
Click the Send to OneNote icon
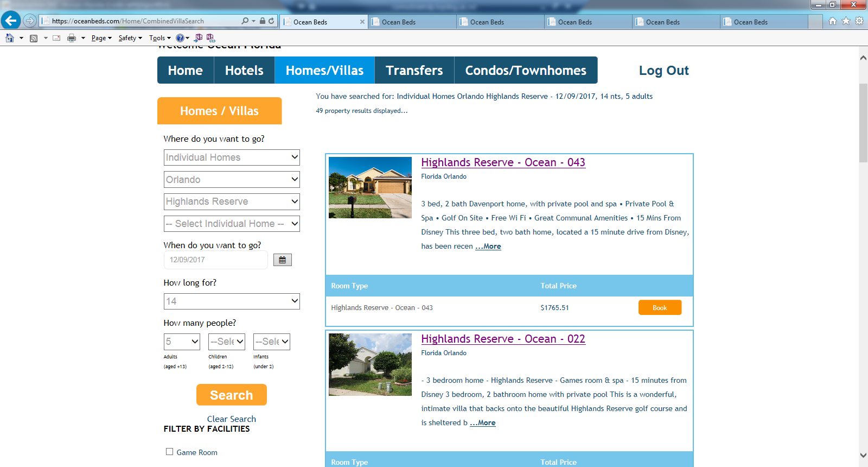(x=199, y=38)
